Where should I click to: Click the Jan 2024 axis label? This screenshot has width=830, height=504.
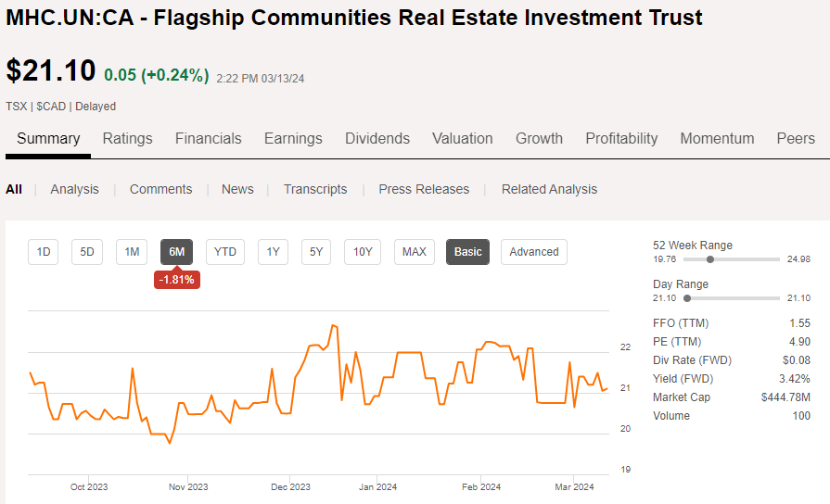(x=377, y=487)
